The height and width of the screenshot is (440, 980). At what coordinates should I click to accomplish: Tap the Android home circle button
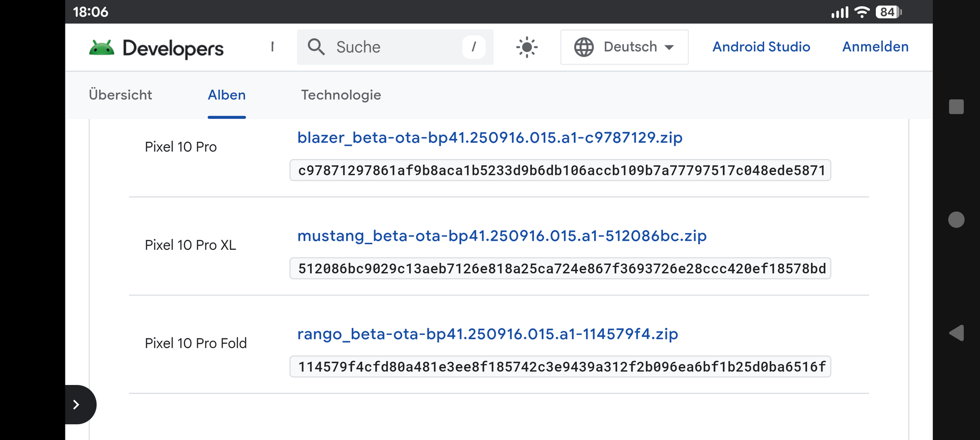956,220
